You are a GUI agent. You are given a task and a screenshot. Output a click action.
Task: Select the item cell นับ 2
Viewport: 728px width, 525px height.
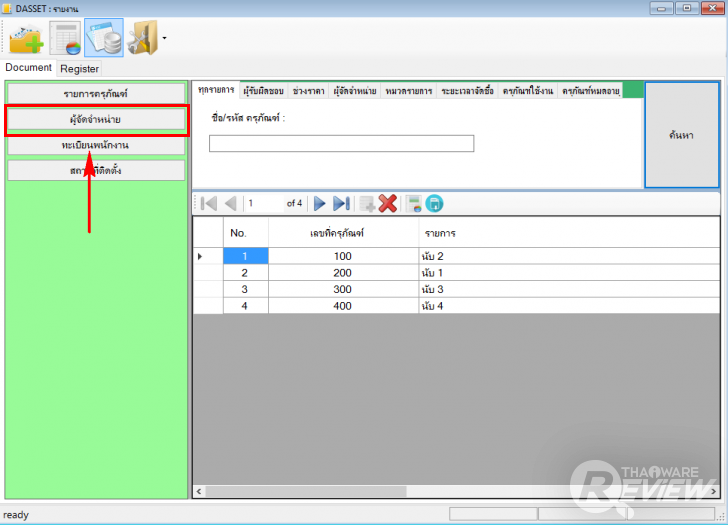click(569, 256)
